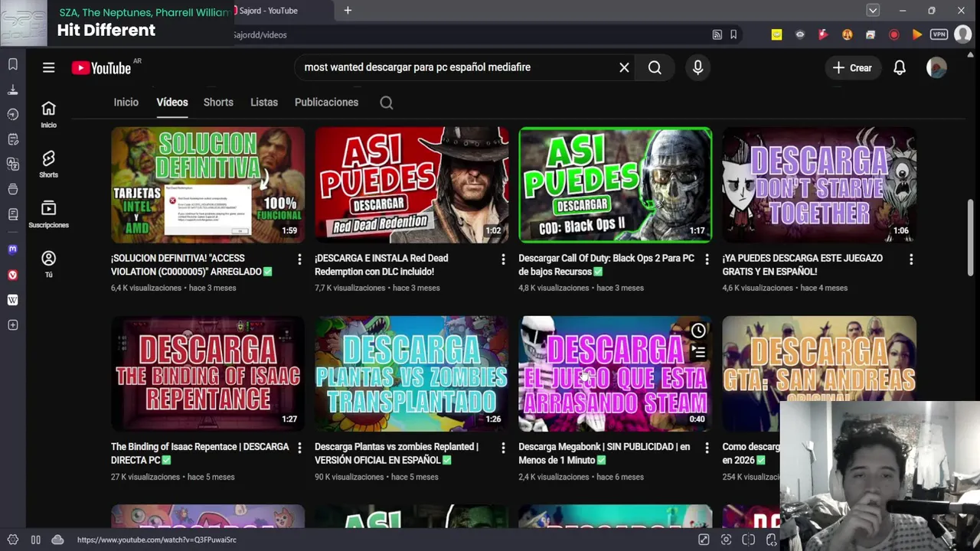Open the Translate panel in browser sidebar
This screenshot has width=980, height=551.
(x=13, y=164)
